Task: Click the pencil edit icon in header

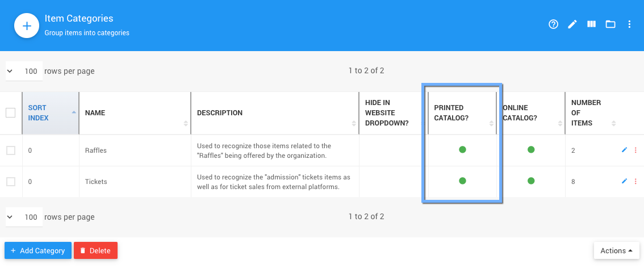Action: [x=572, y=24]
